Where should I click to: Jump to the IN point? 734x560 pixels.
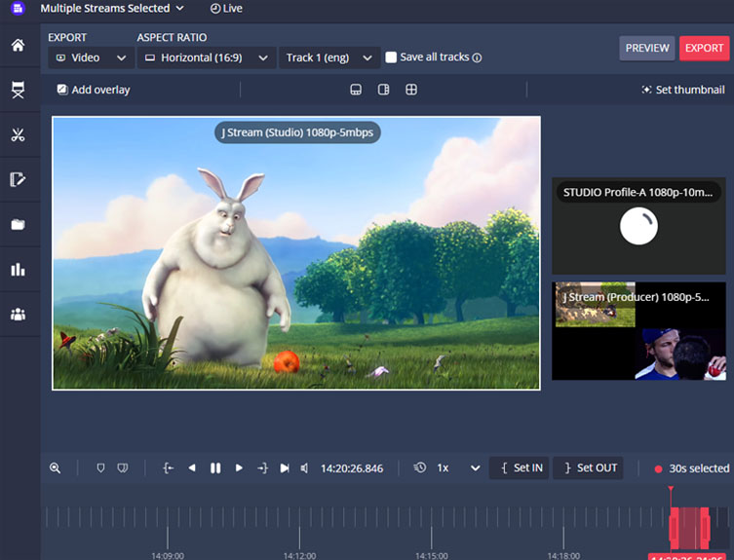(169, 467)
